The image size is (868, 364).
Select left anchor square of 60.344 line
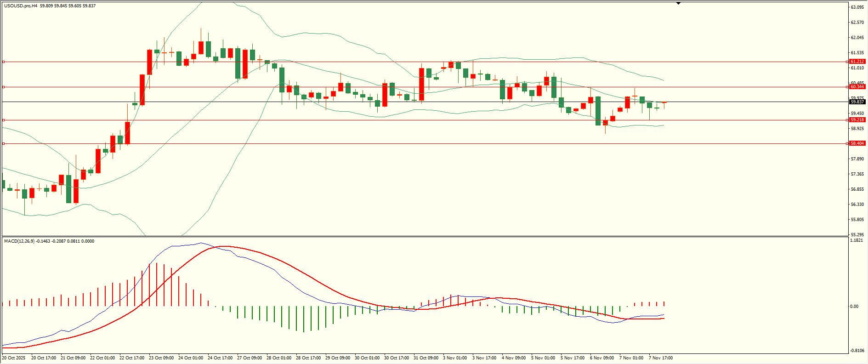4,87
